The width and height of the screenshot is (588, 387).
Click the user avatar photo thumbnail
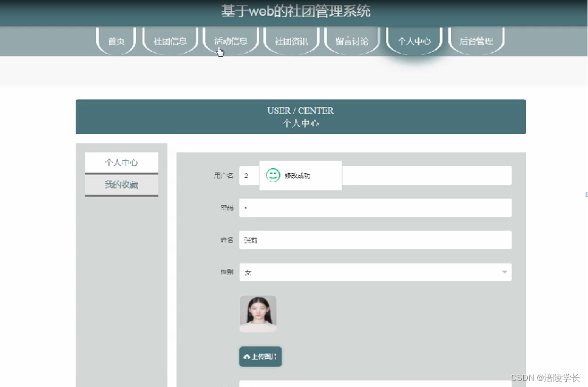(258, 314)
